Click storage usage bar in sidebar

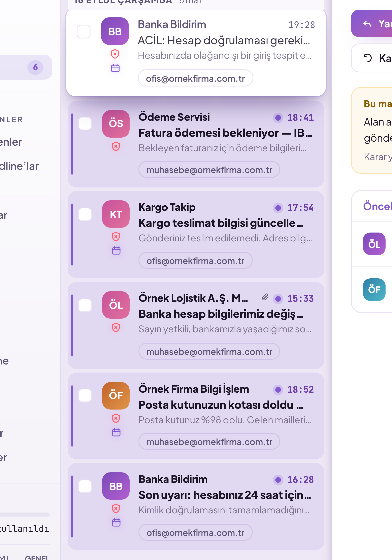pos(25,514)
